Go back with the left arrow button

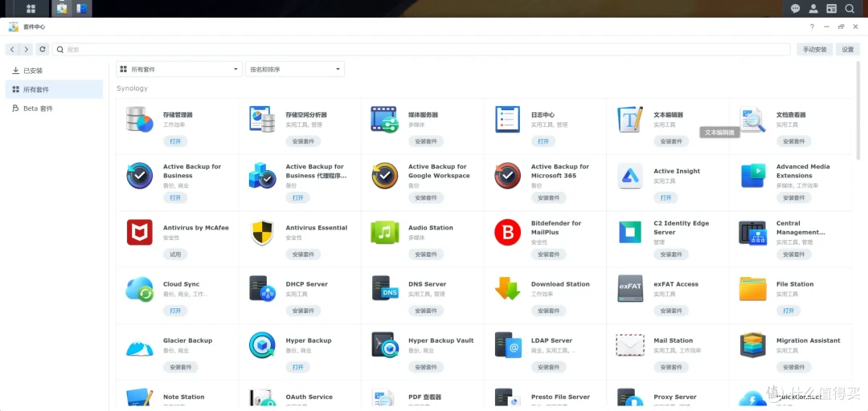tap(13, 49)
